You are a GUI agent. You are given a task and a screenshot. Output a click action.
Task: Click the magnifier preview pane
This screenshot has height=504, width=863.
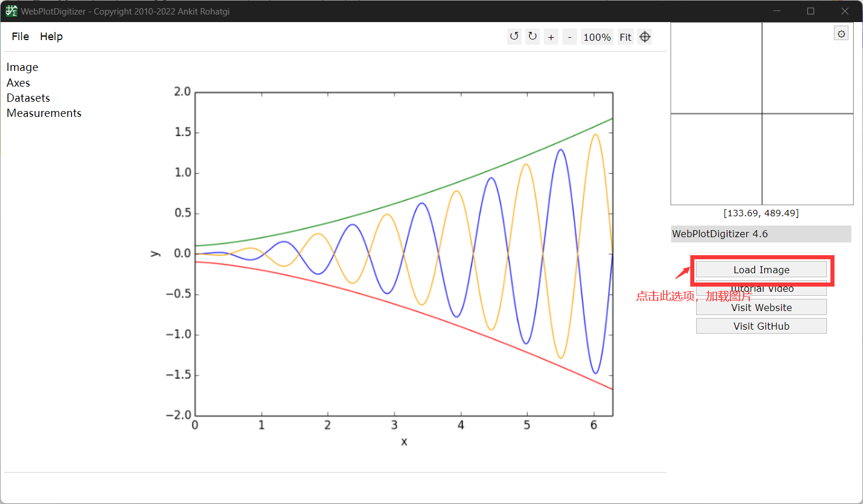coord(762,113)
